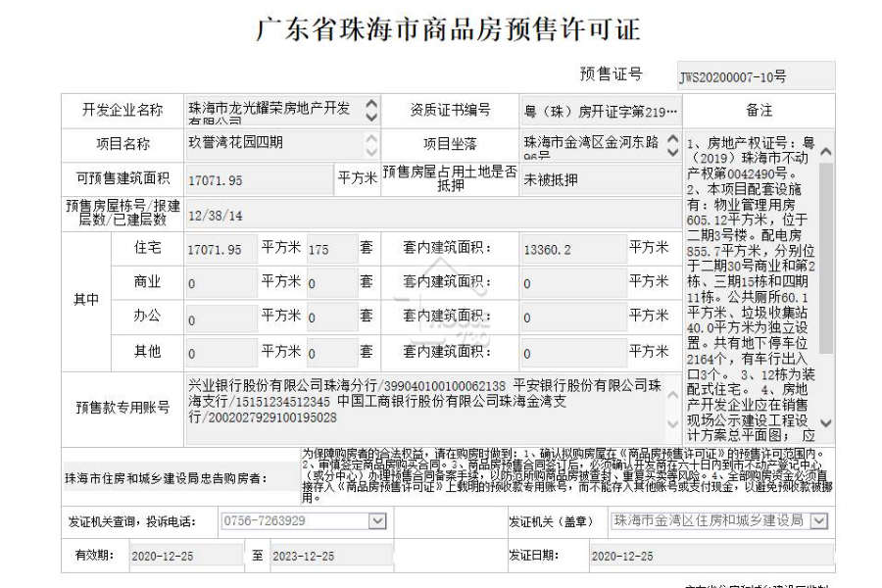Screen dimensions: 882x588
Task: Click the 备注 column header
Action: 759,111
